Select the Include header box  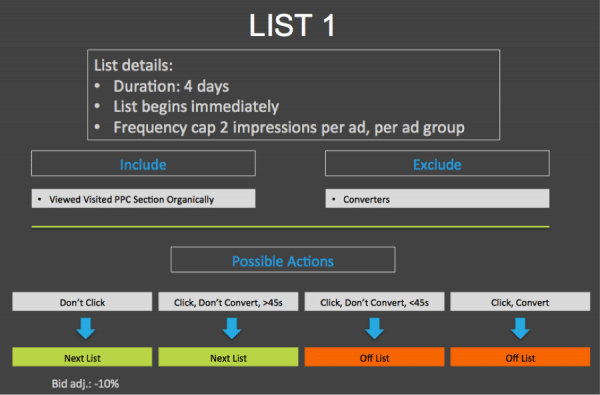click(x=143, y=163)
